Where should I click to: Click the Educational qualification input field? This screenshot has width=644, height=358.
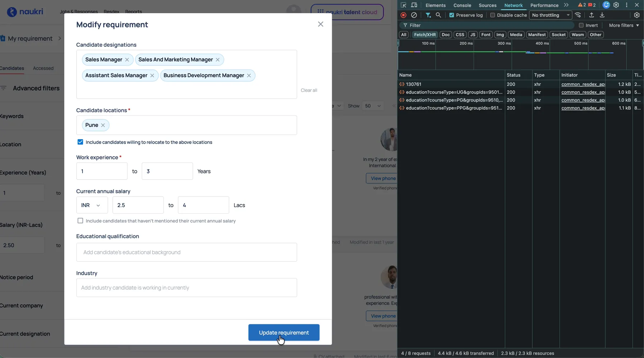(186, 252)
